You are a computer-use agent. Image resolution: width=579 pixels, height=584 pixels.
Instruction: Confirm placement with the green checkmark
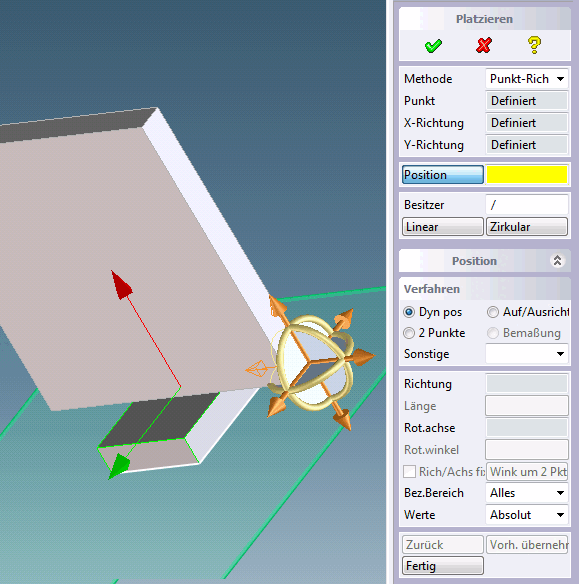433,46
